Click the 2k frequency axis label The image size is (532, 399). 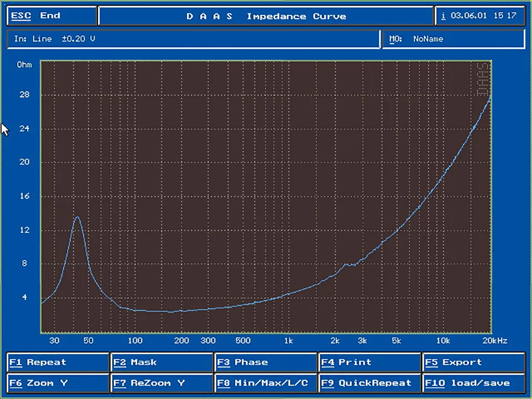[x=335, y=341]
